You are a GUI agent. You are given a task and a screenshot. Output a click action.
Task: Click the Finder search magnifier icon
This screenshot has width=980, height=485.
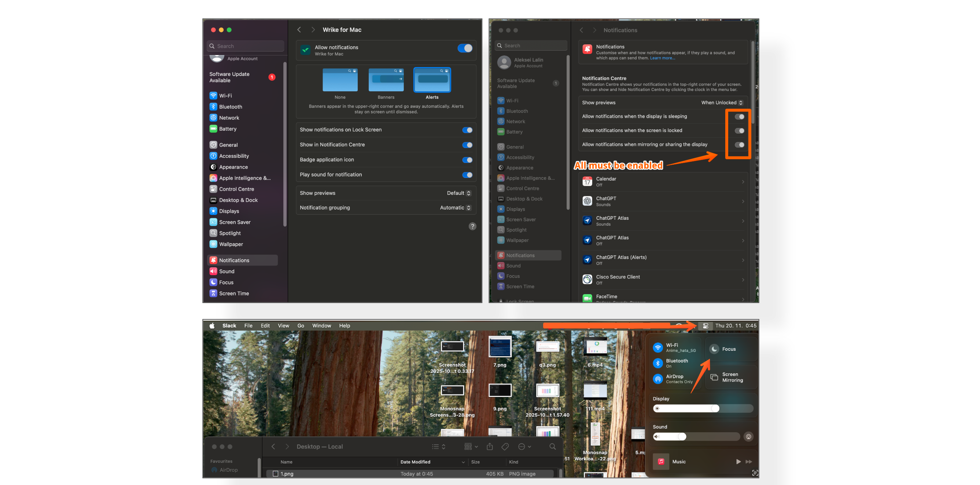pos(552,446)
